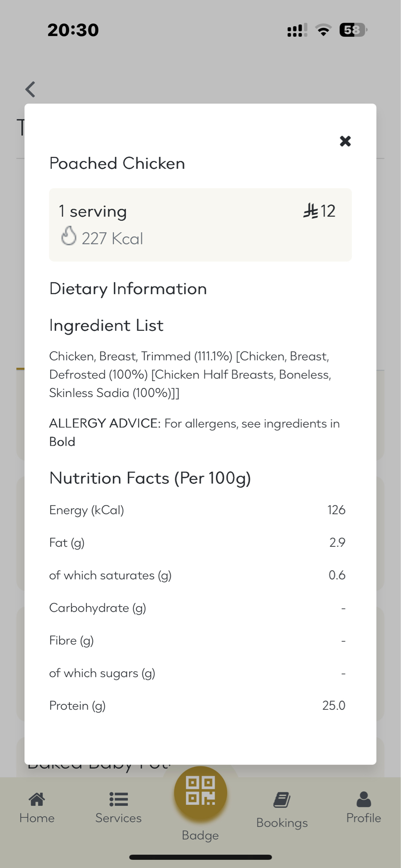Screen dimensions: 401x868
Task: Tap the Wi-Fi status icon
Action: [323, 30]
